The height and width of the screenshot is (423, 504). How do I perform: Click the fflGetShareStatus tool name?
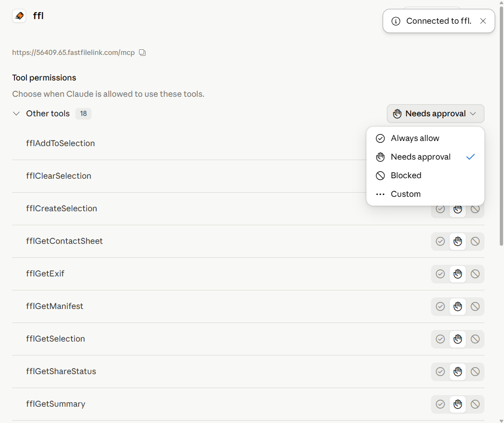[x=61, y=371]
